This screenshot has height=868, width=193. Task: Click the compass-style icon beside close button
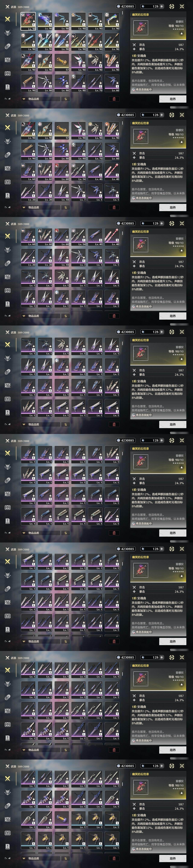click(172, 6)
